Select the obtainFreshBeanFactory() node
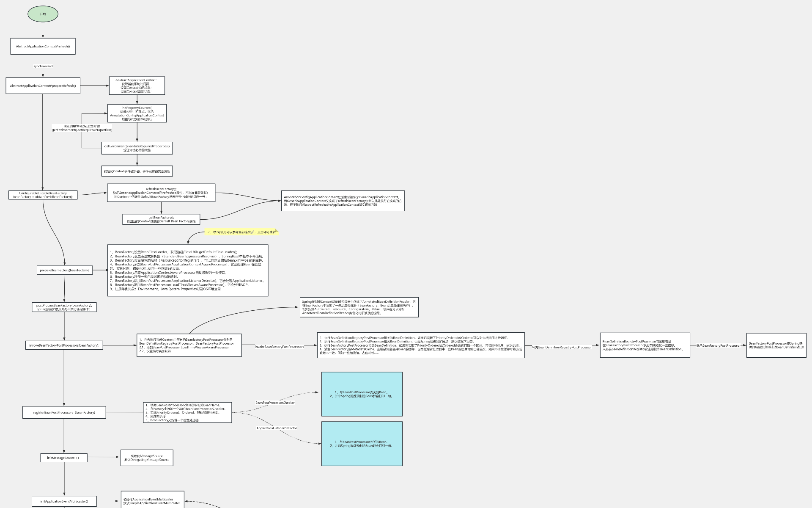This screenshot has width=812, height=508. [43, 195]
